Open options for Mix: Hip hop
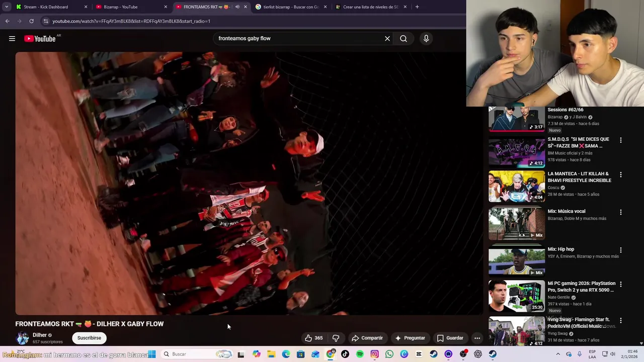This screenshot has height=362, width=644. pos(620,250)
